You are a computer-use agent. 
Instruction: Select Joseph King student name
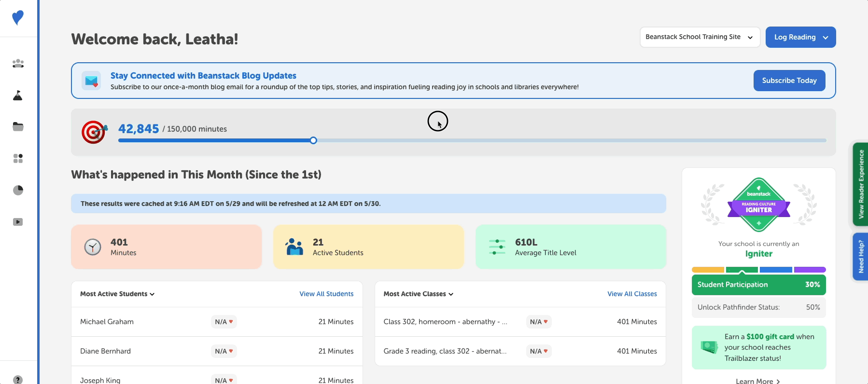coord(100,380)
